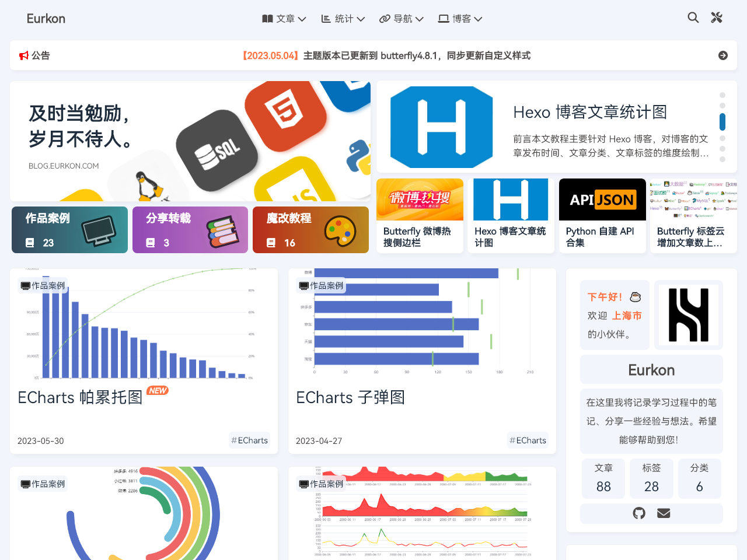This screenshot has height=560, width=747.
Task: Click the chart icon beside 统计
Action: click(326, 19)
